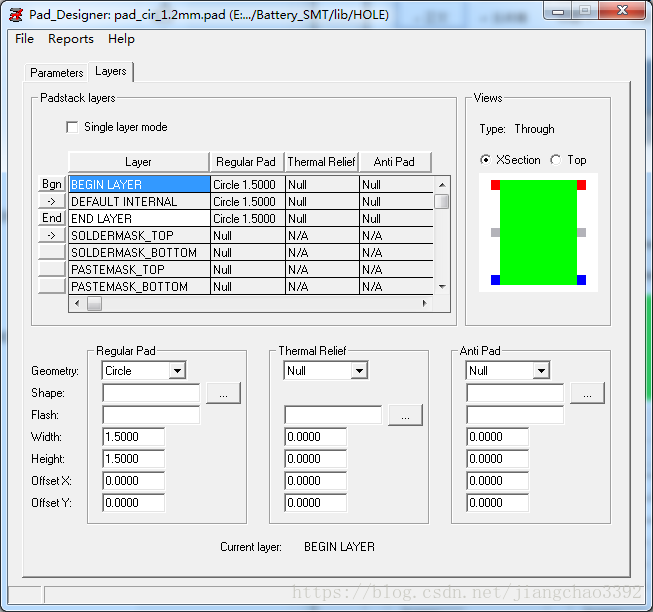
Task: Select the SOLDERMASK_TOP layer row
Action: point(139,236)
